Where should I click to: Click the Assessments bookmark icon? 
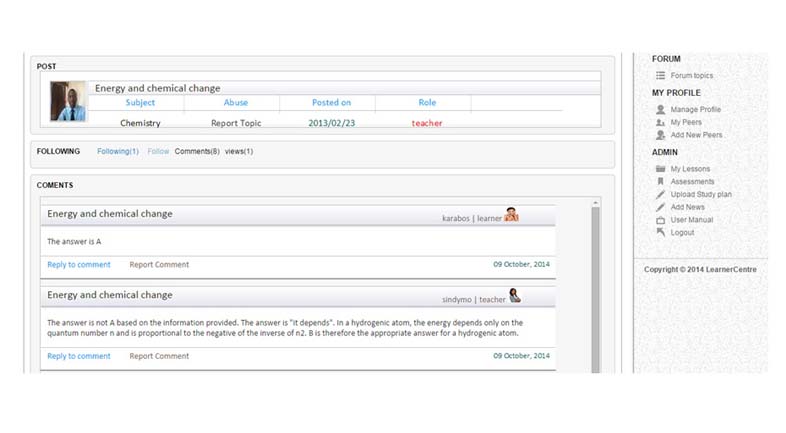[660, 182]
